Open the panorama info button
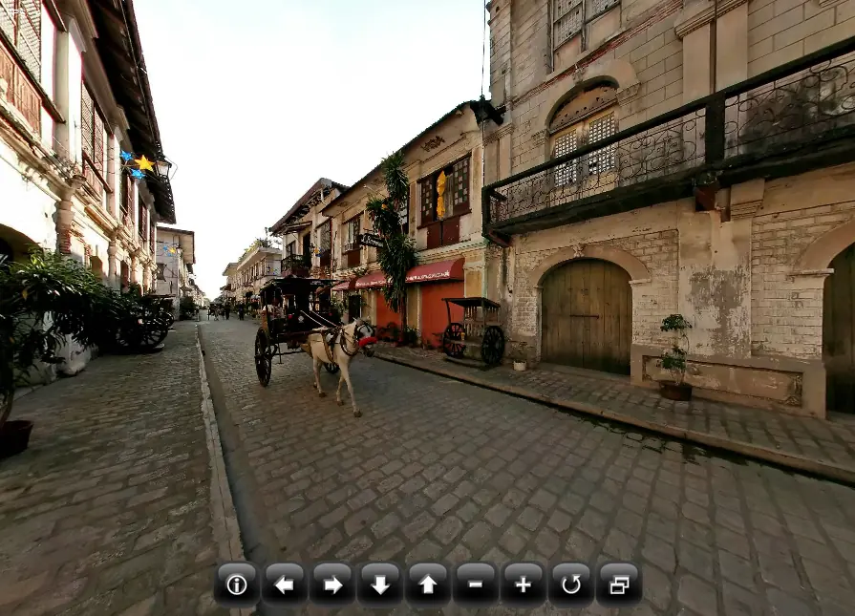This screenshot has height=616, width=855. [x=237, y=584]
